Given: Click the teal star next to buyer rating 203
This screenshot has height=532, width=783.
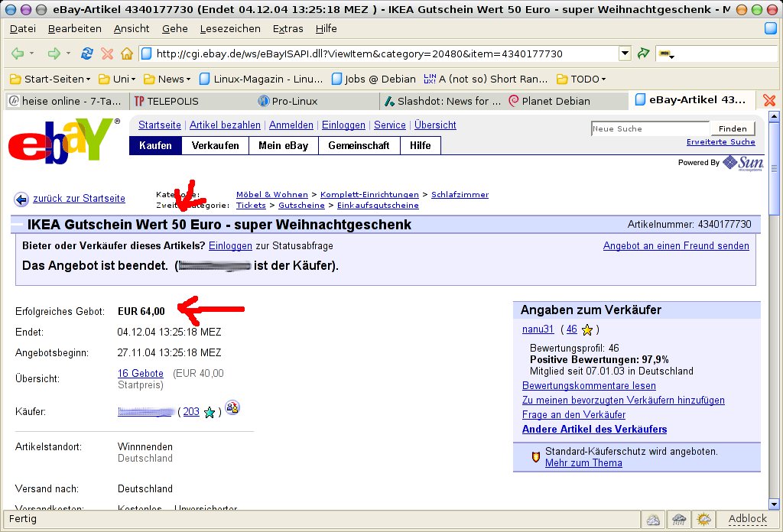Looking at the screenshot, I should pyautogui.click(x=210, y=412).
